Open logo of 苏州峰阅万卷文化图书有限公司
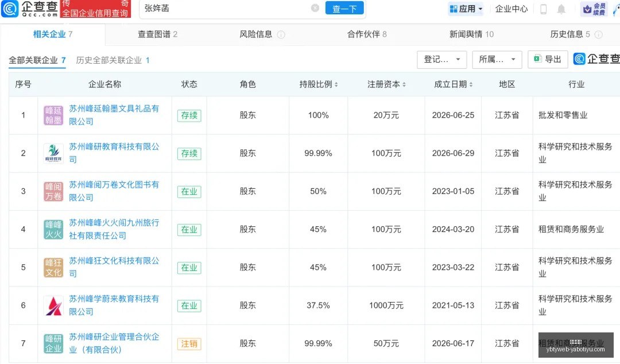 (x=53, y=191)
